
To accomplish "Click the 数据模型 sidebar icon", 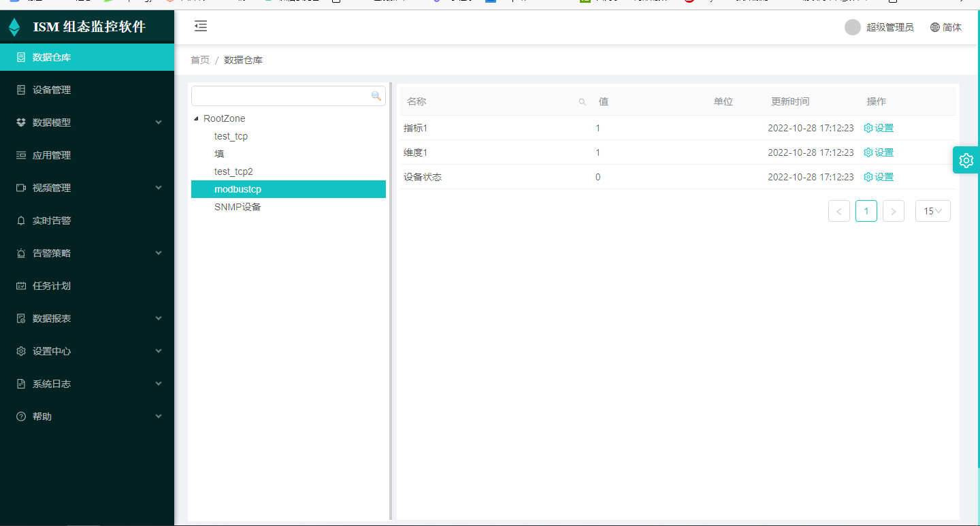I will coord(21,122).
